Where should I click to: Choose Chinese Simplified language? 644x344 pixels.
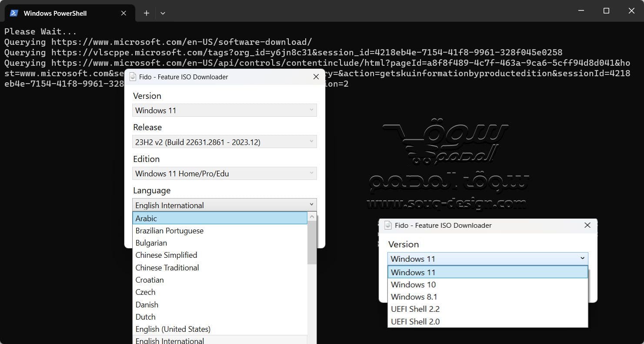220,255
